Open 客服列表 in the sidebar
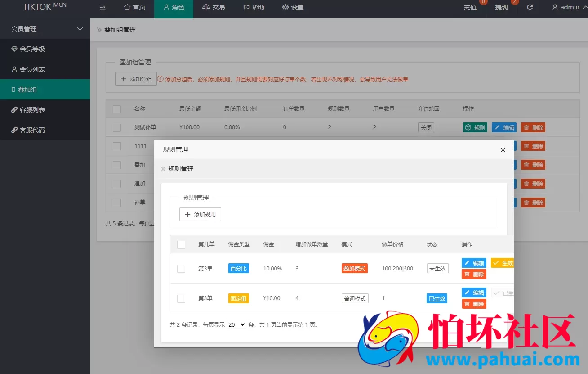The height and width of the screenshot is (374, 588). (45, 110)
